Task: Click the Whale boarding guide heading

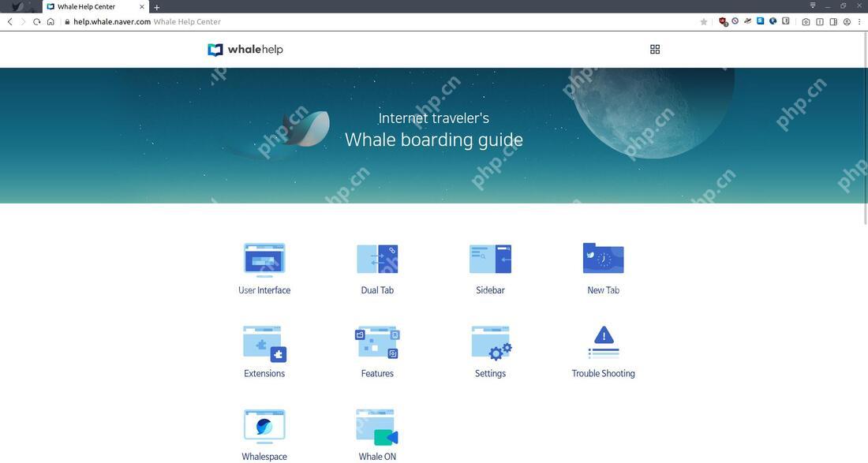Action: click(434, 140)
